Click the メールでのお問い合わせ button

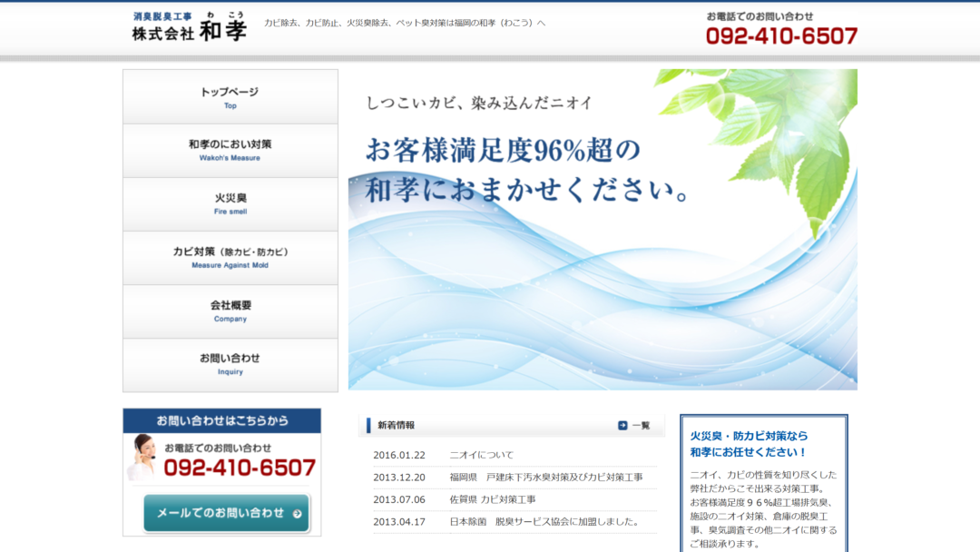click(x=226, y=513)
